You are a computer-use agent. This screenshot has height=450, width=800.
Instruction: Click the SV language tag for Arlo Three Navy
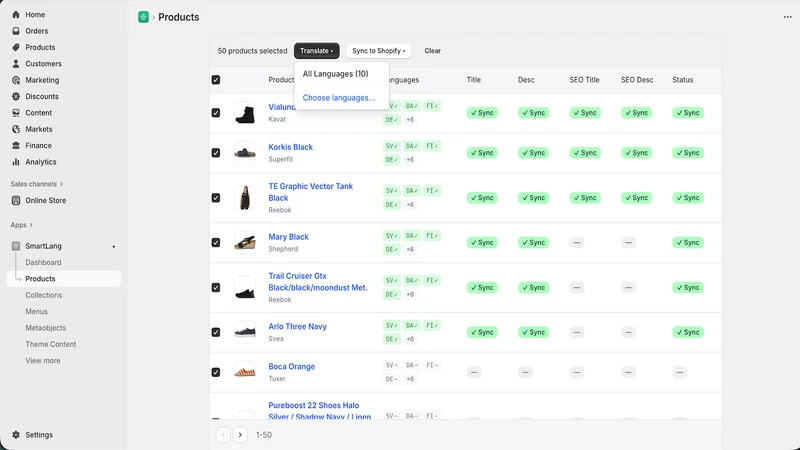click(x=391, y=326)
